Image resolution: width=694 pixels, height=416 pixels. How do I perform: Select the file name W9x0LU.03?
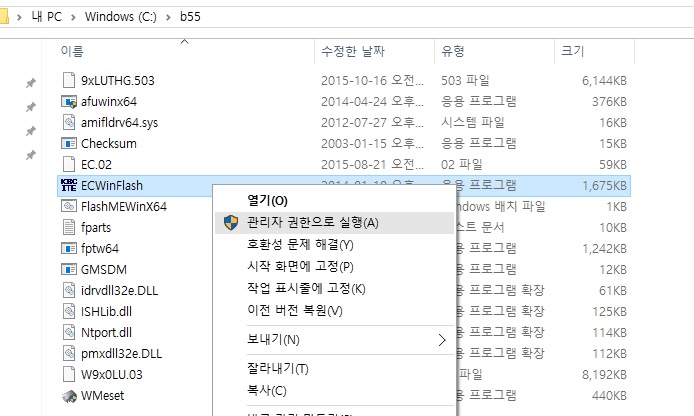click(112, 374)
